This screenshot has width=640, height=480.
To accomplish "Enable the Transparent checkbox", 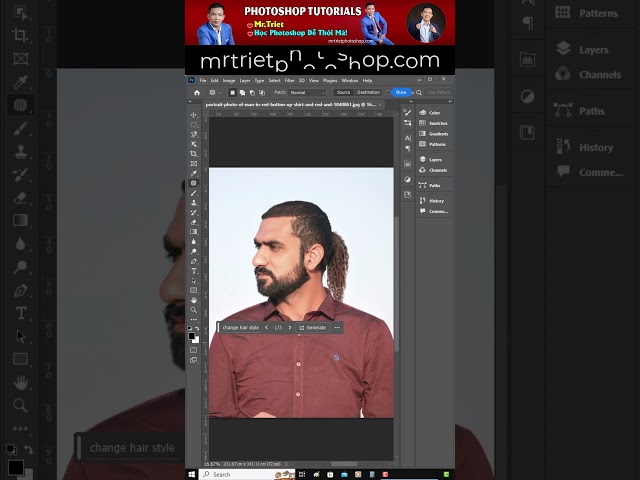I will [388, 93].
